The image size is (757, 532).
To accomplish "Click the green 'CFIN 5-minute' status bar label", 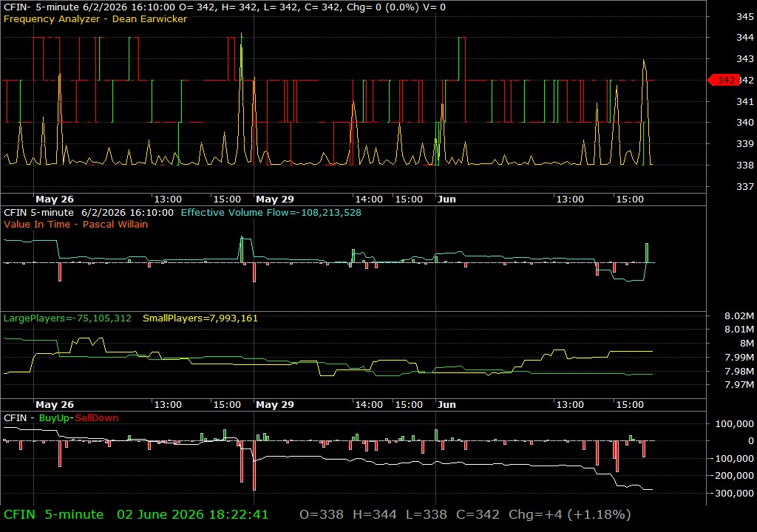I will [x=53, y=514].
